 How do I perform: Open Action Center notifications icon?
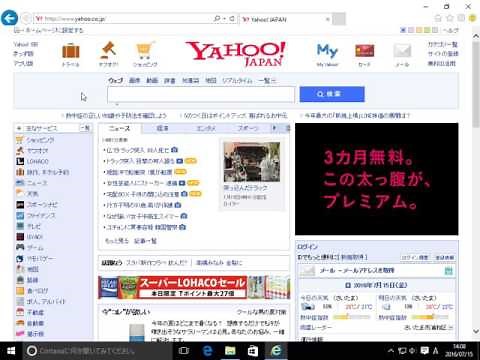tap(424, 351)
